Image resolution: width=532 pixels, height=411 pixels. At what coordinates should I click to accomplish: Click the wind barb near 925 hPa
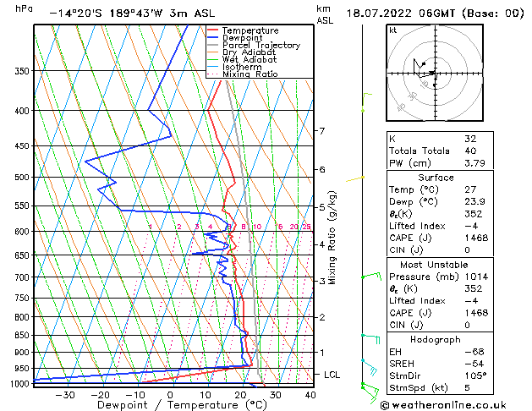tap(369, 367)
